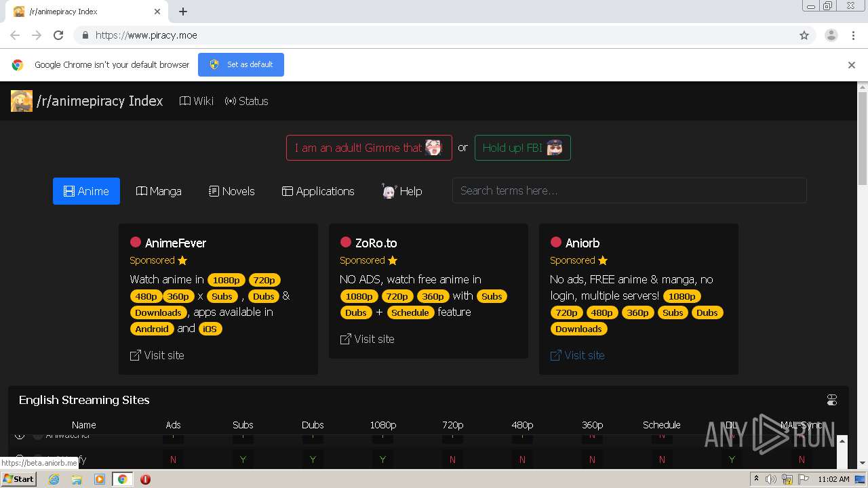Screen dimensions: 868x488
Task: Click the 'Set as default' button
Action: tap(241, 64)
